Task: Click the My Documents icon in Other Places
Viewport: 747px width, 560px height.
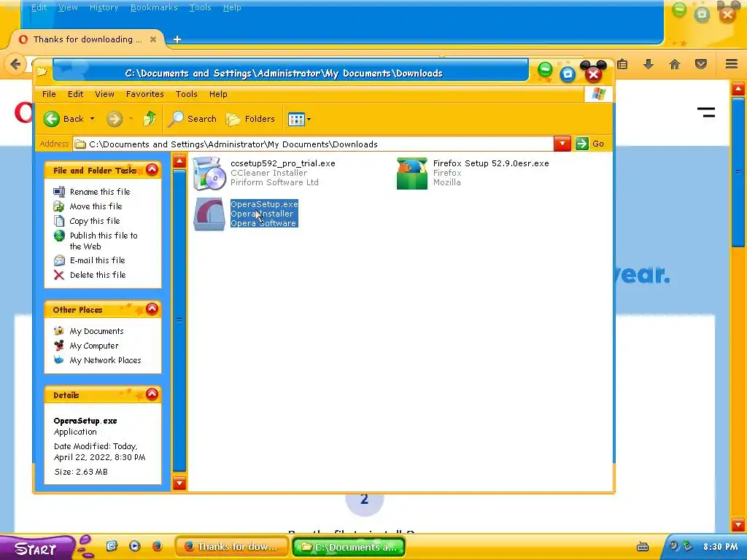Action: (59, 331)
